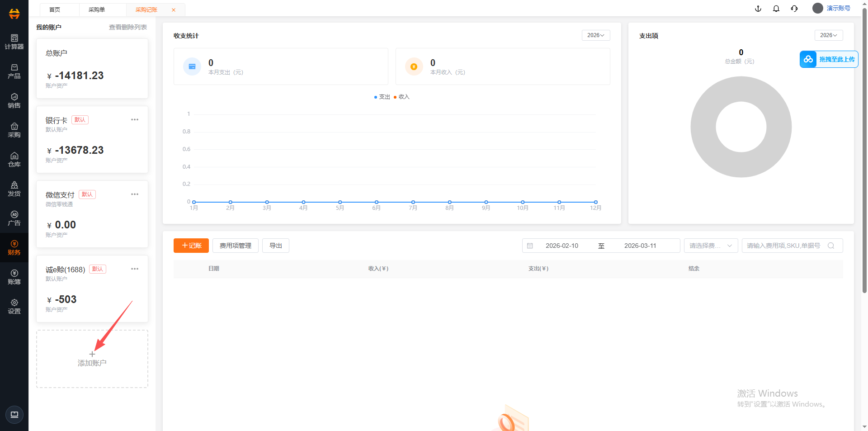The image size is (868, 431).
Task: Toggle 收入 series in chart legend
Action: coord(401,97)
